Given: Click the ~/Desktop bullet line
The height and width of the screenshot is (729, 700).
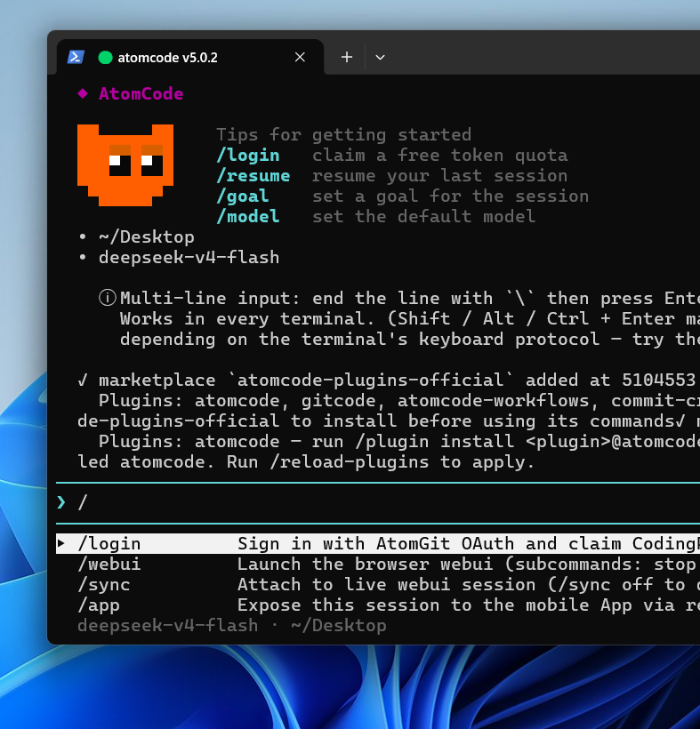Looking at the screenshot, I should tap(136, 236).
